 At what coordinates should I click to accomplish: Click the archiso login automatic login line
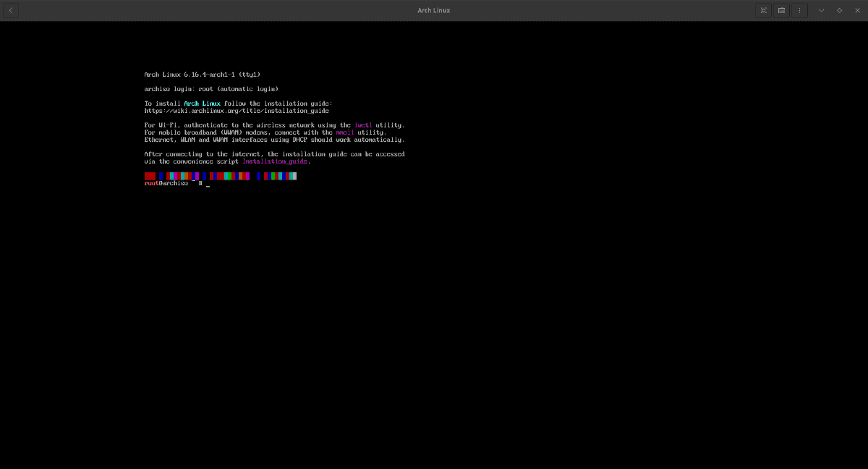[x=211, y=89]
